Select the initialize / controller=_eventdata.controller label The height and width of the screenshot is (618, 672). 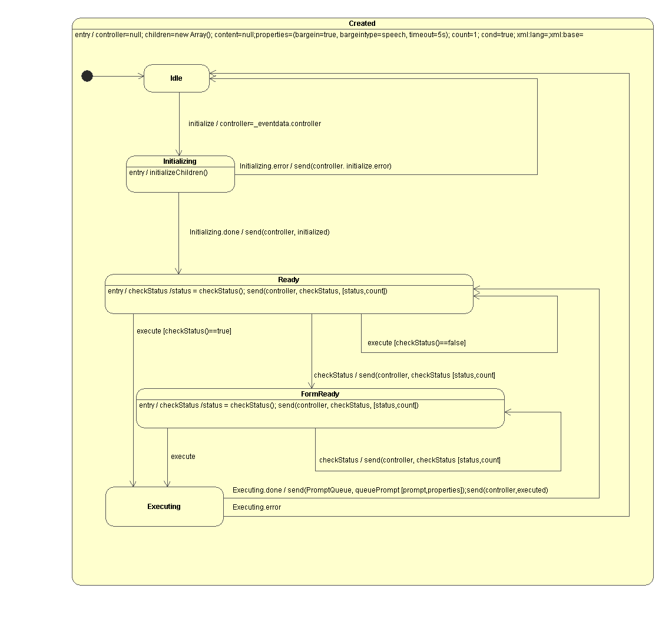[254, 124]
